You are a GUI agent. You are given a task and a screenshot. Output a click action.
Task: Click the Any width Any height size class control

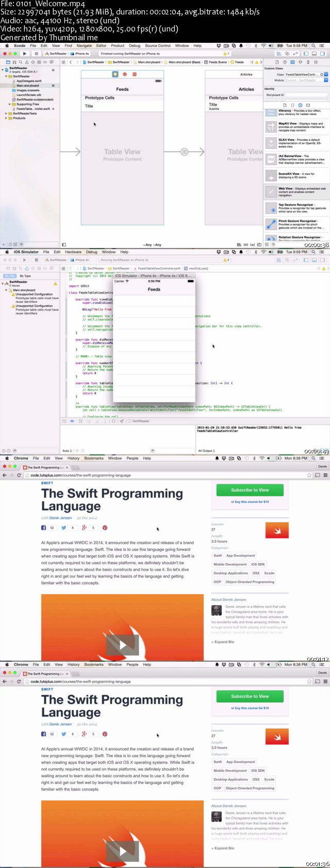152,245
